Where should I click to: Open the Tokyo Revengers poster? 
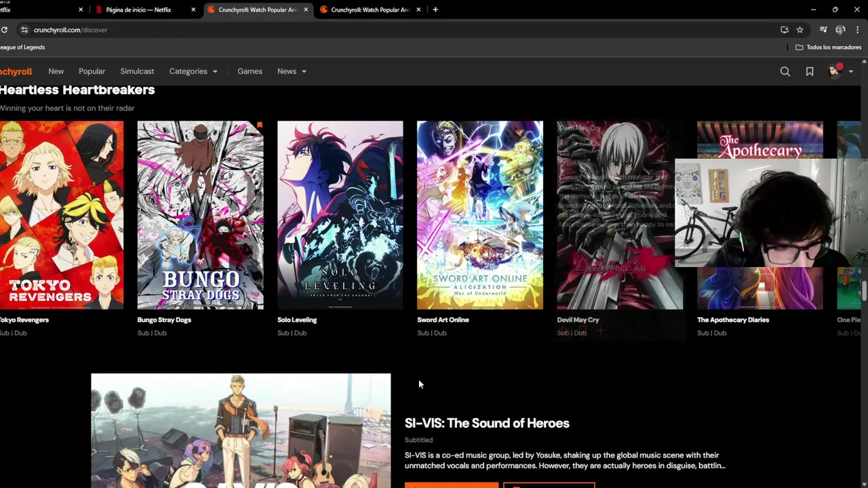[x=62, y=215]
